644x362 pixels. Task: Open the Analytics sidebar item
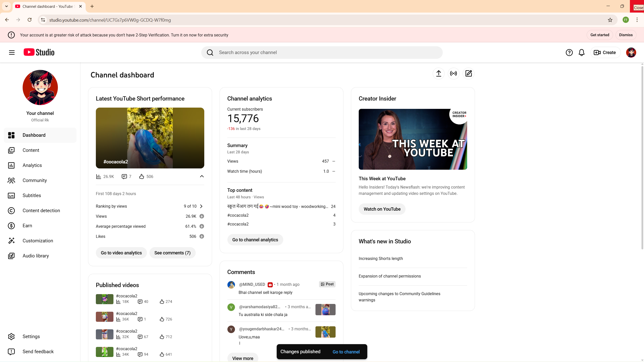32,165
